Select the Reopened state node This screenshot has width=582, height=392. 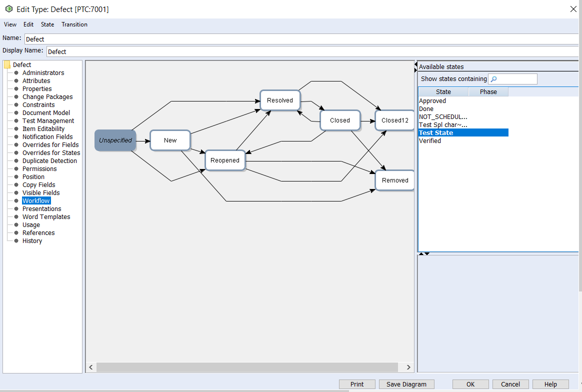tap(225, 160)
